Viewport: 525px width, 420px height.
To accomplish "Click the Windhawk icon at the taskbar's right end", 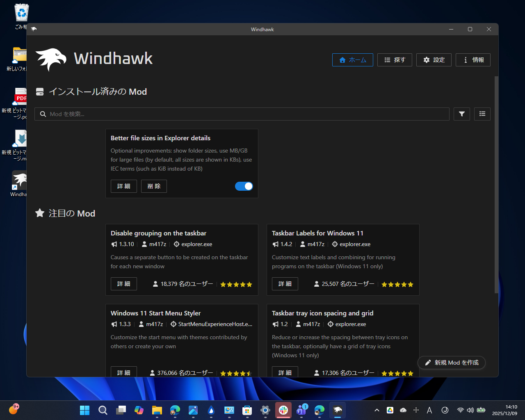I will click(337, 410).
